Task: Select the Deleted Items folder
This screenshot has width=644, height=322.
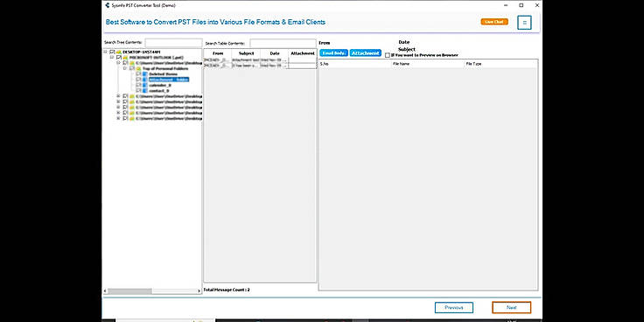Action: [163, 73]
